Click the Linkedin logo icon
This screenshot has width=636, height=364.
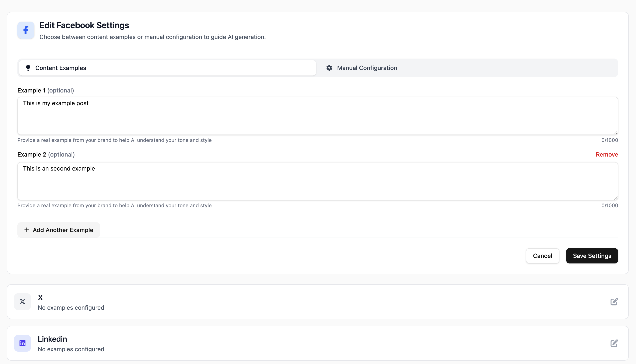(x=22, y=343)
